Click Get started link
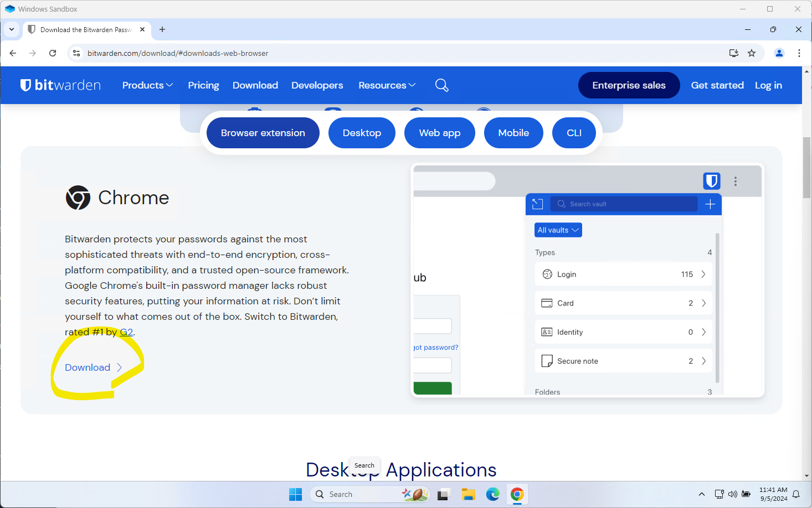812x508 pixels. [x=717, y=85]
